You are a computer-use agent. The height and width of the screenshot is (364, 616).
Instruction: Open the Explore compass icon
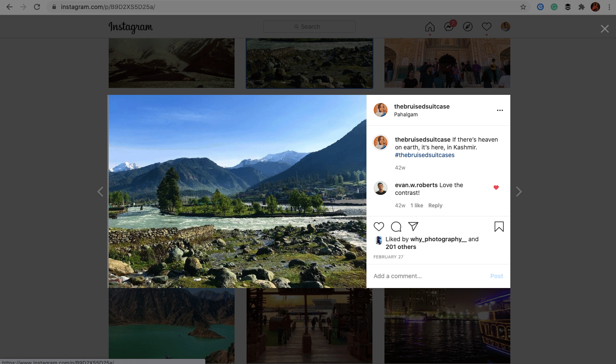pyautogui.click(x=468, y=27)
